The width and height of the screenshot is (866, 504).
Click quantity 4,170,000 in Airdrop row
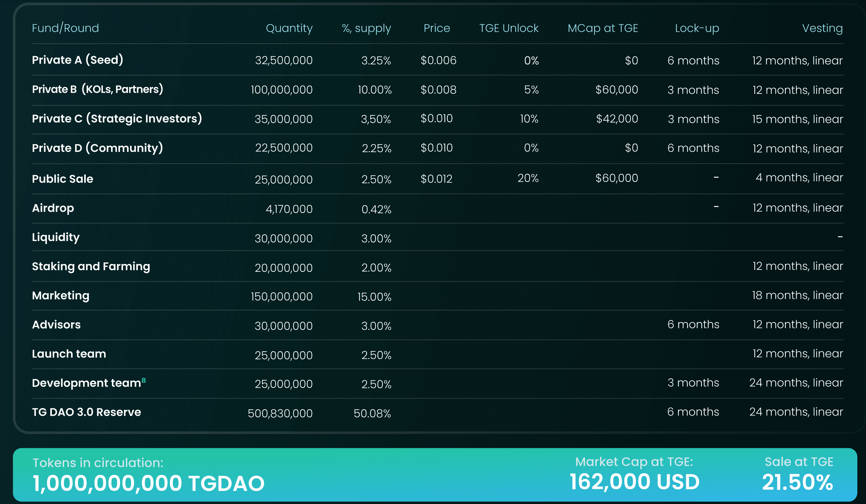pos(289,209)
